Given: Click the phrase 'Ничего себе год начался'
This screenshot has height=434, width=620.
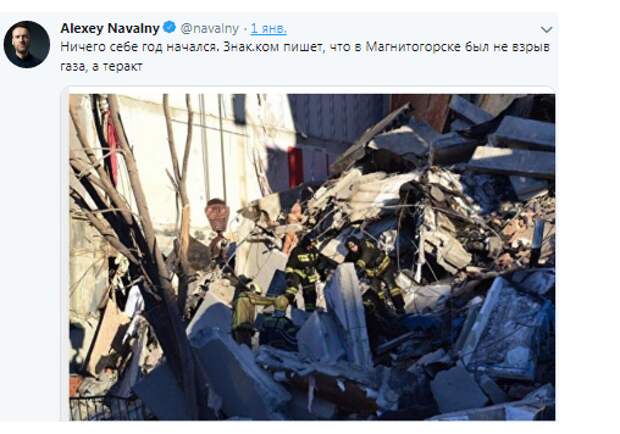Looking at the screenshot, I should click(139, 47).
